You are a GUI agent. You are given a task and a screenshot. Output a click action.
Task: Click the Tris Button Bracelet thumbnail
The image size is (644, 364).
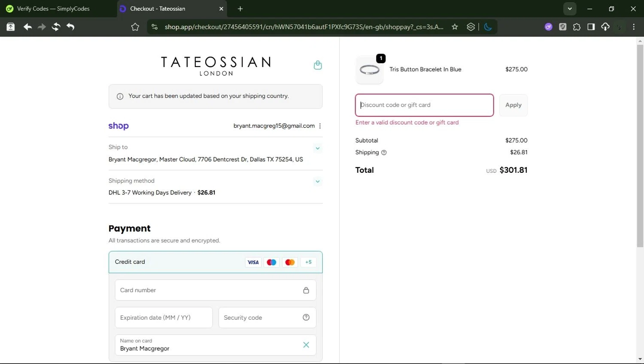click(369, 70)
